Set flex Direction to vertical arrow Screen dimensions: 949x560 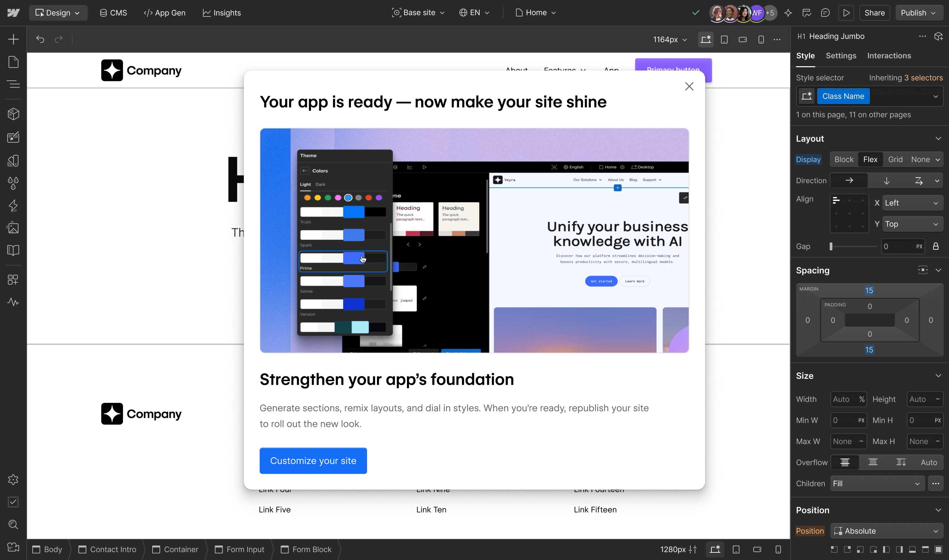886,181
